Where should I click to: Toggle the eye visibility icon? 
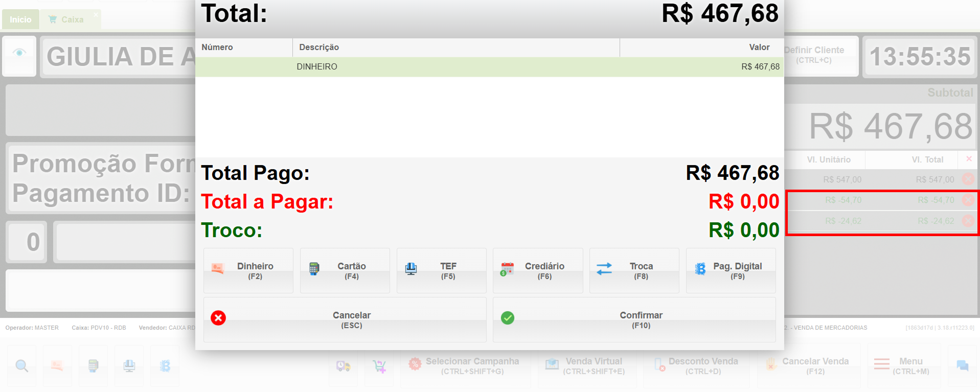[x=19, y=53]
